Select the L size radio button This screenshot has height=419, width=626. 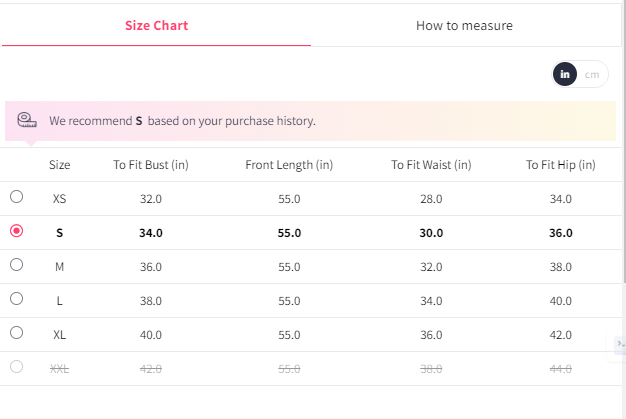click(16, 298)
